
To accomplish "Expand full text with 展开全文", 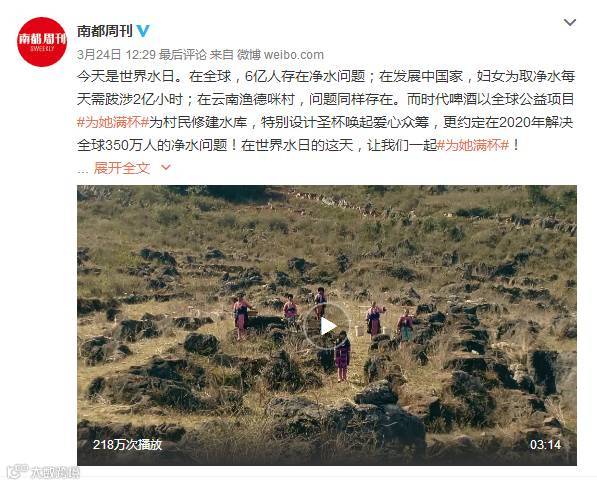I will pyautogui.click(x=122, y=168).
